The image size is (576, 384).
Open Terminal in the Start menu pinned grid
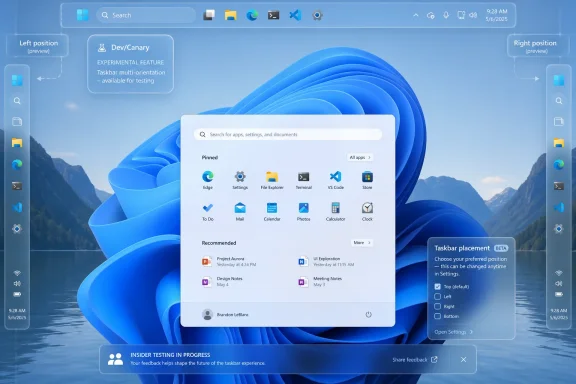tap(303, 180)
